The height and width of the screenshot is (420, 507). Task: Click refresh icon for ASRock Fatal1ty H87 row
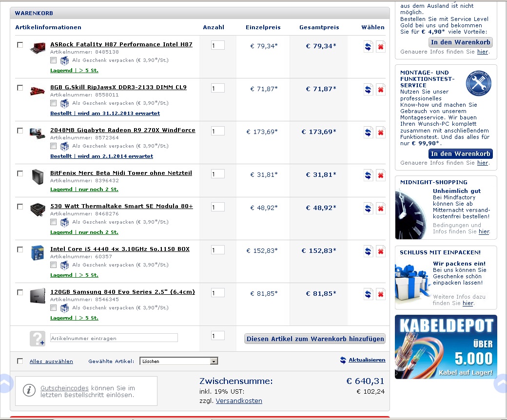[x=368, y=47]
